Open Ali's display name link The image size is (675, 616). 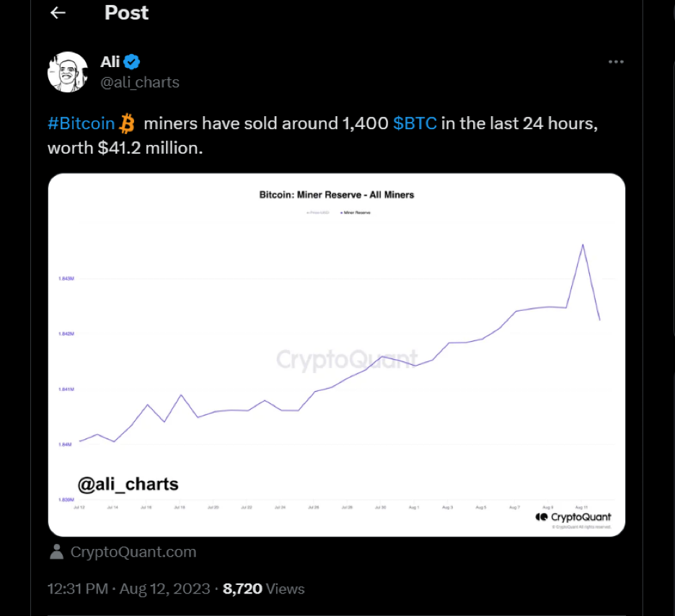(x=110, y=62)
